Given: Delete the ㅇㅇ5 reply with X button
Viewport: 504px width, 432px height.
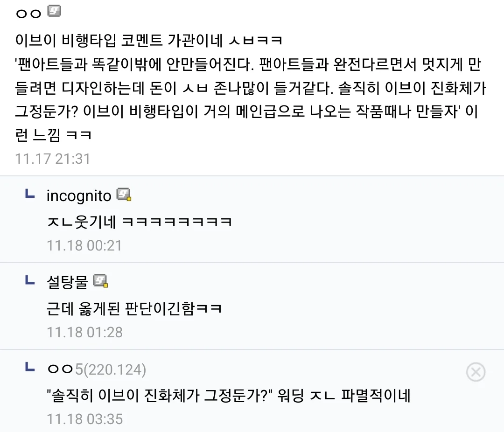Looking at the screenshot, I should click(x=476, y=372).
